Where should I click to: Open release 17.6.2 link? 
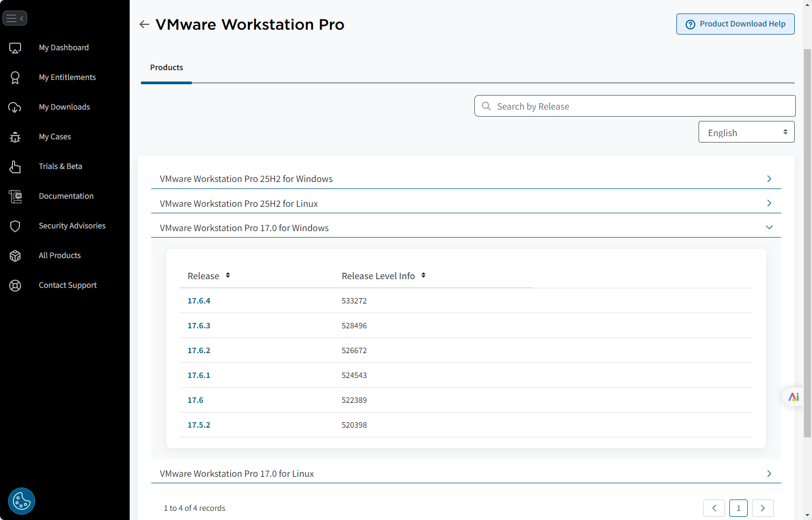[199, 350]
